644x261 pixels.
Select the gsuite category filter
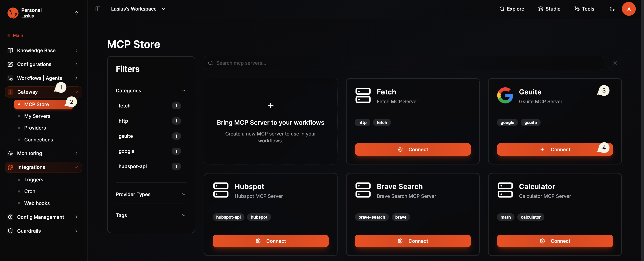(x=126, y=136)
